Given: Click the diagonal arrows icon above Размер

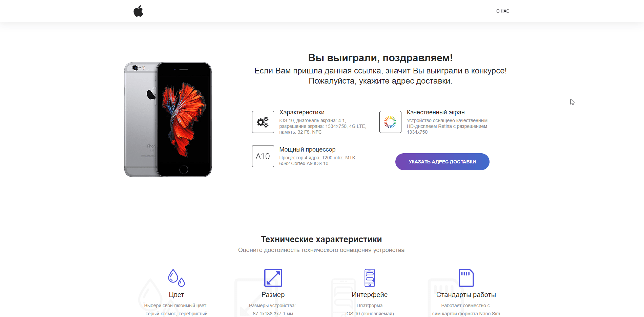Looking at the screenshot, I should point(273,278).
